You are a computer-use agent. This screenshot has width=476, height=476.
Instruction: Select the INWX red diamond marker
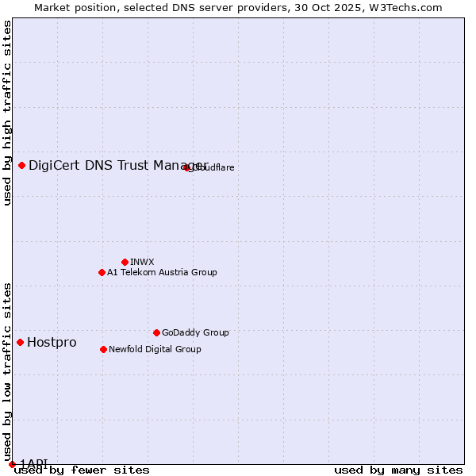pyautogui.click(x=125, y=262)
